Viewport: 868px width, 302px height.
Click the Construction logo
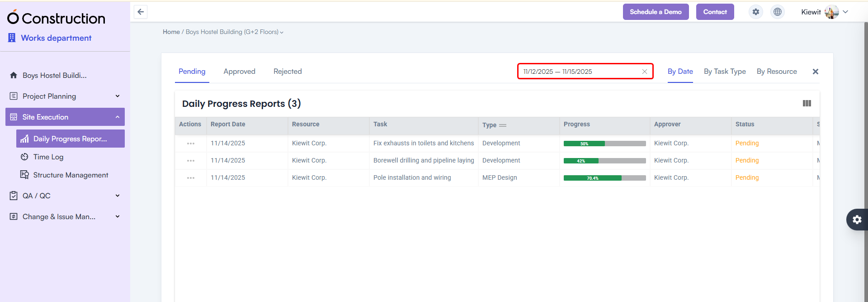pyautogui.click(x=56, y=18)
